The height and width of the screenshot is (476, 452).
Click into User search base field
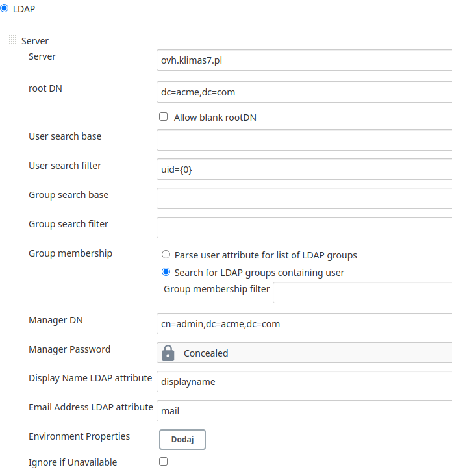pyautogui.click(x=304, y=140)
